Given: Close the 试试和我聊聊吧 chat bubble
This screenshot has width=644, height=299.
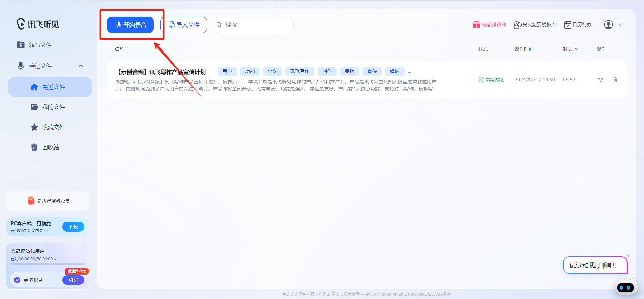Looking at the screenshot, I should click(x=628, y=256).
